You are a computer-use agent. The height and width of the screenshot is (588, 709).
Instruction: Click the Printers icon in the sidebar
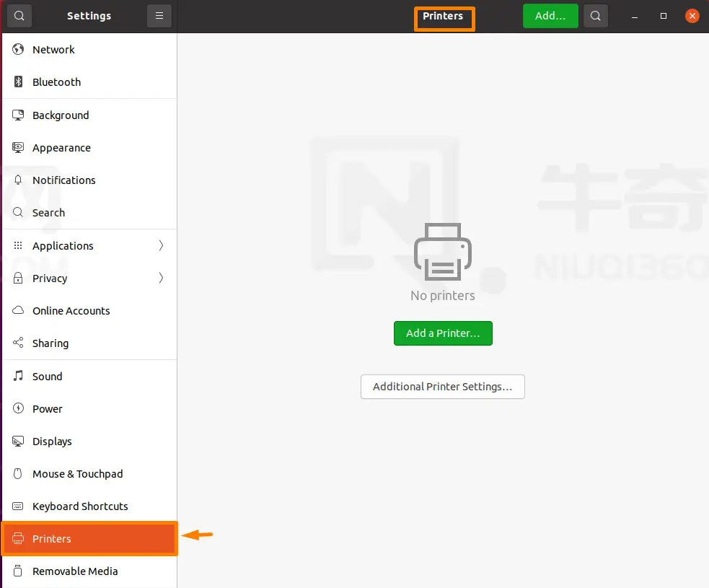coord(18,539)
